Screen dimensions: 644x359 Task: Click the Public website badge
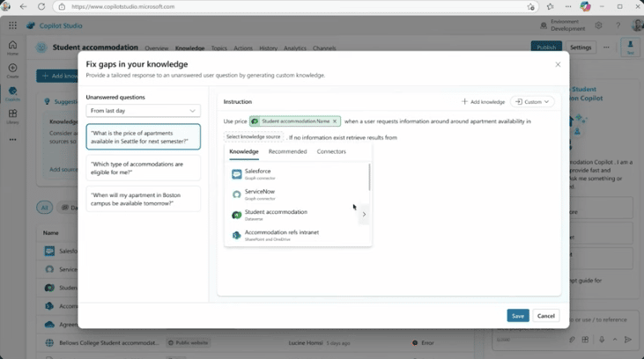point(189,342)
